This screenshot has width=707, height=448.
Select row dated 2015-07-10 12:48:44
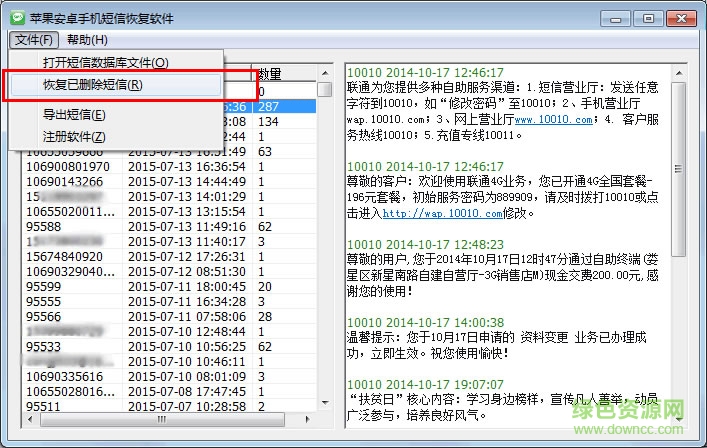(169, 332)
